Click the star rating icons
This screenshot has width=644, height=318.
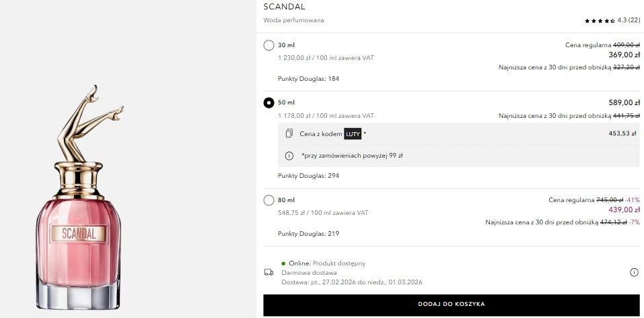pyautogui.click(x=600, y=21)
